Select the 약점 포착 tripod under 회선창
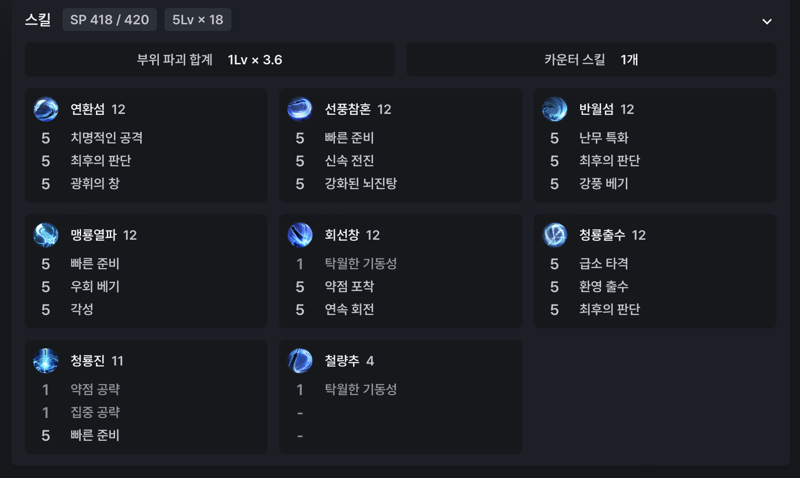 point(349,287)
